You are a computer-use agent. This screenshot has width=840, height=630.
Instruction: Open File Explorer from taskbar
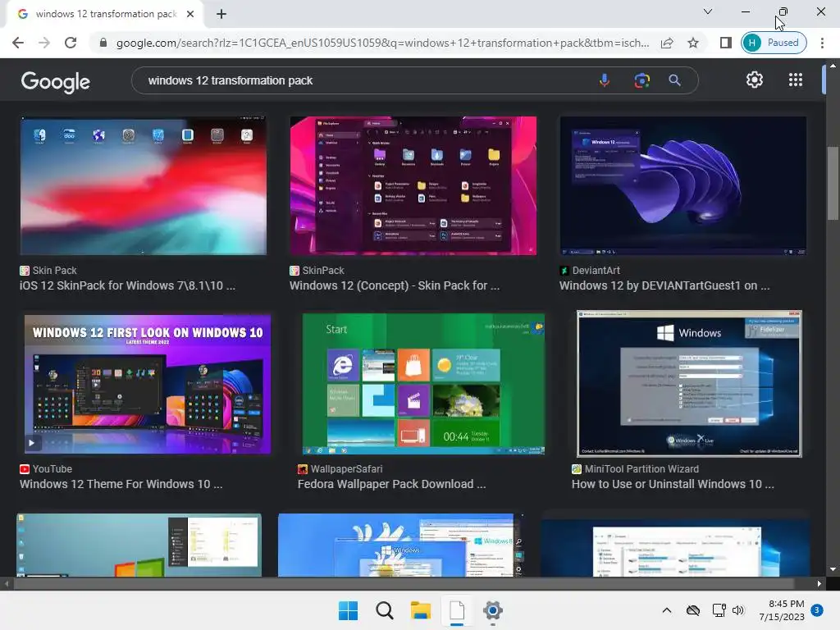[x=421, y=610]
